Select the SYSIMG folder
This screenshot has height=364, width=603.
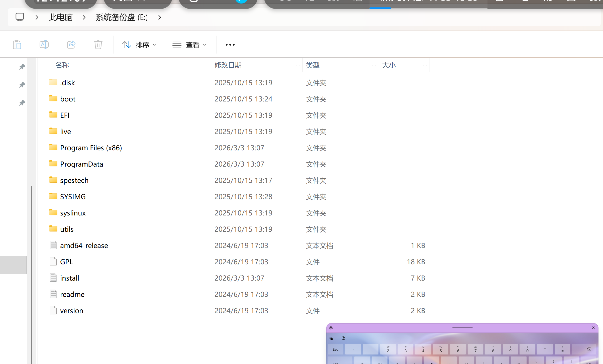(73, 197)
